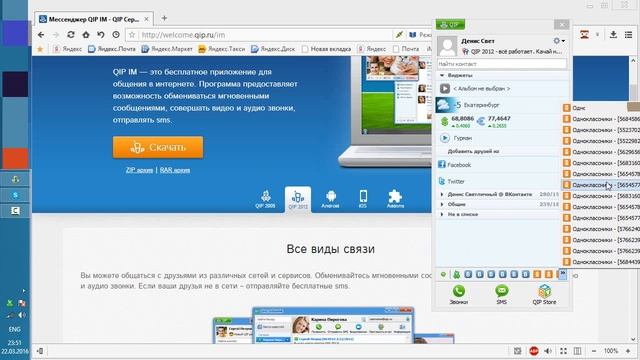Viewport: 640px width, 360px height.
Task: Zoom in with the plus button
Action: click(628, 351)
